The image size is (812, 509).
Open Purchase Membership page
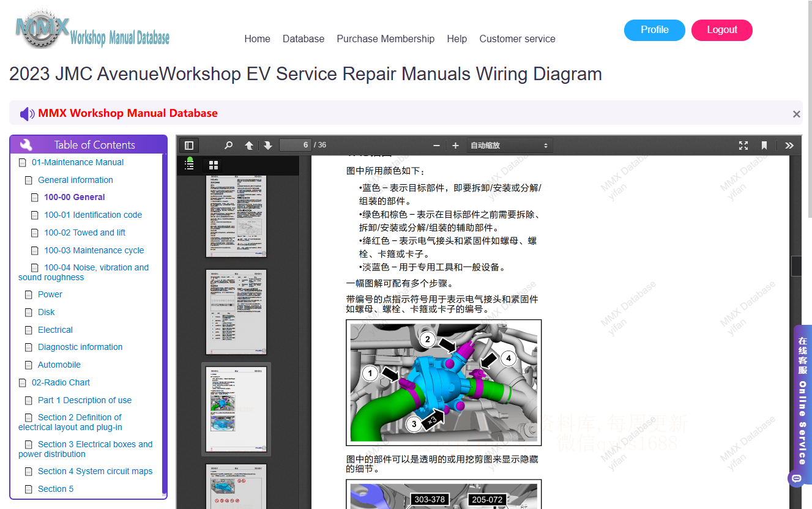tap(386, 39)
